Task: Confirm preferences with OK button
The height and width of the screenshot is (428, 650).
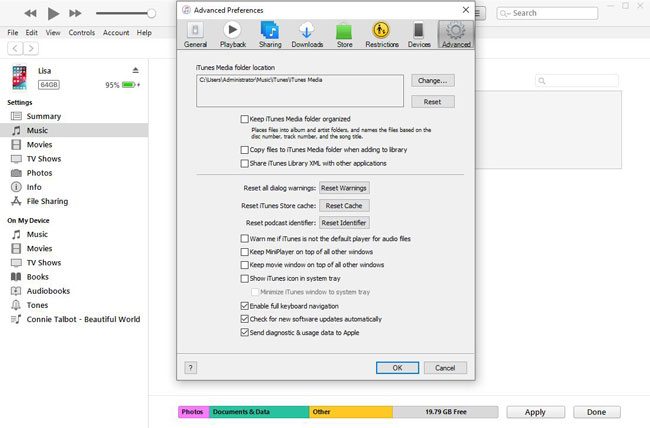Action: coord(398,367)
